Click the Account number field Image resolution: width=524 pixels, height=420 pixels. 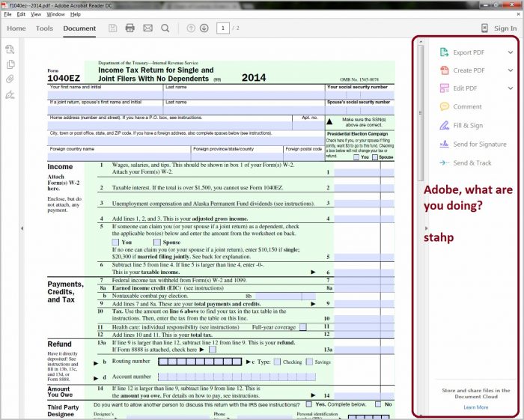click(x=237, y=377)
